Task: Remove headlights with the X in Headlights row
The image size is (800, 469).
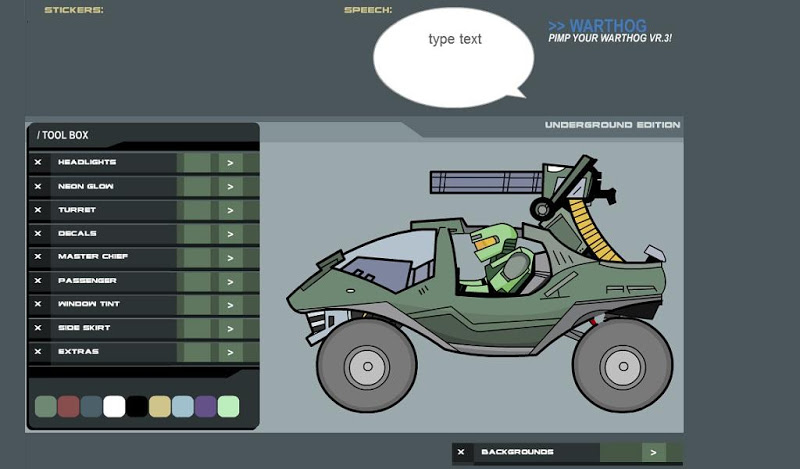Action: [38, 162]
